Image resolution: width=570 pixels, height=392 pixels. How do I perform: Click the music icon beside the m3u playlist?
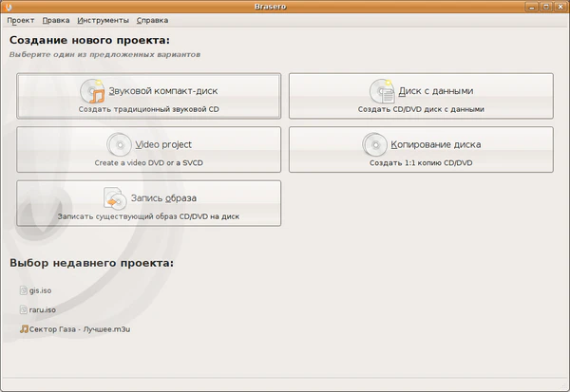(24, 328)
